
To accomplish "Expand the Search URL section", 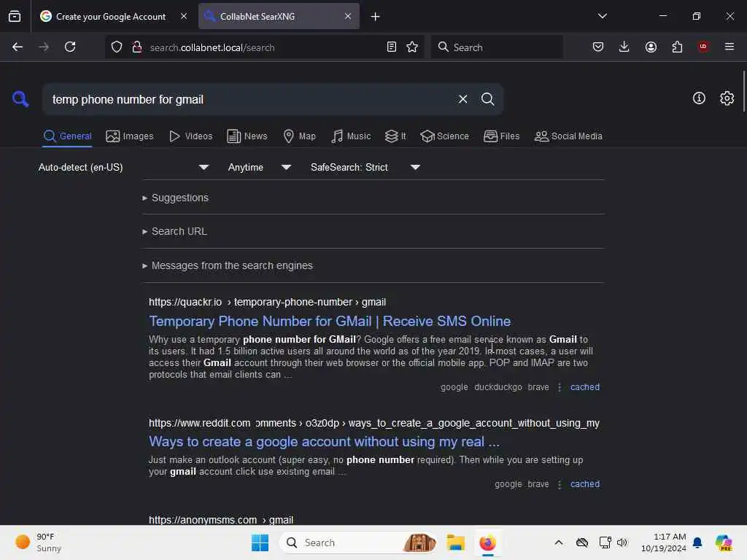I will point(174,231).
